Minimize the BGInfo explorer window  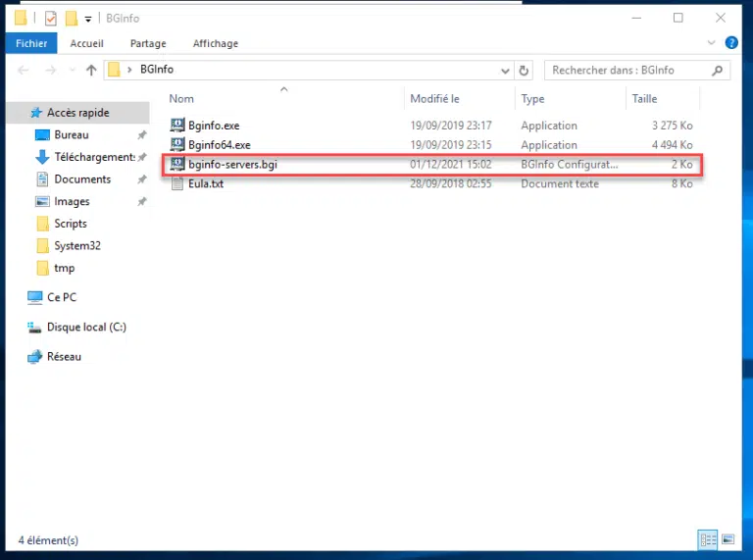[x=636, y=19]
